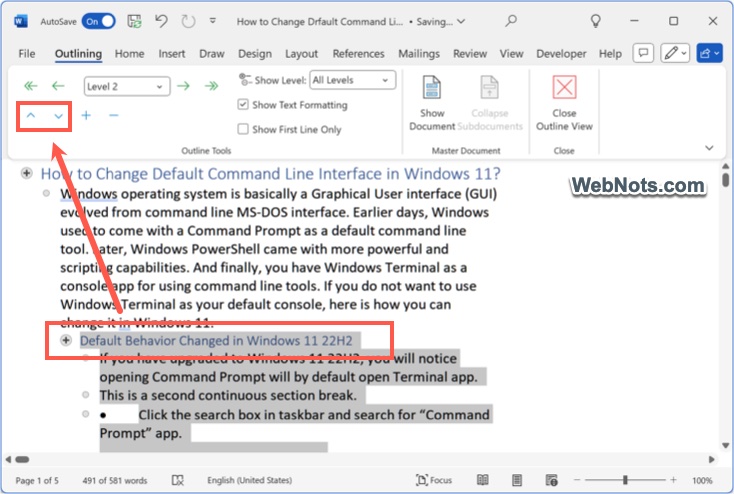Switch to the Developer tab

coord(561,54)
